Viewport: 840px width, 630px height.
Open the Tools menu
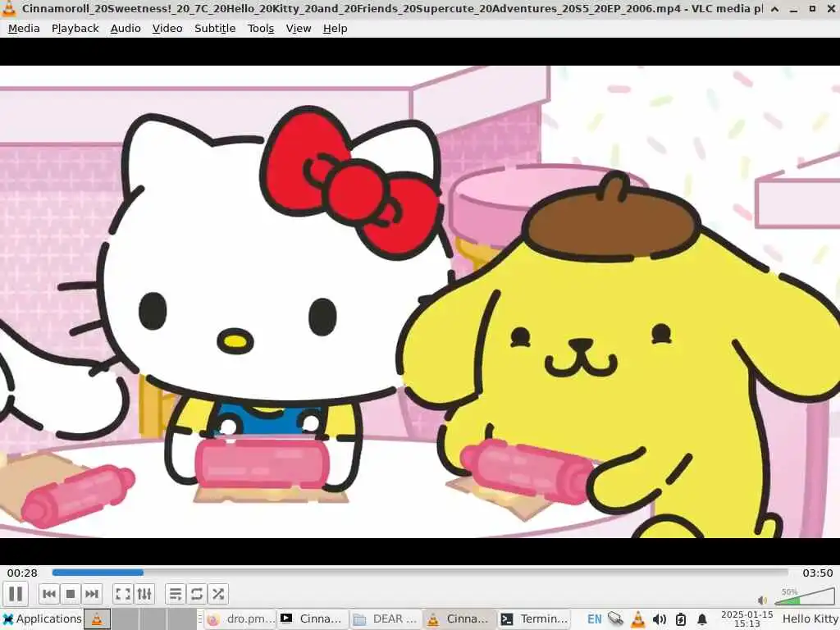[261, 29]
